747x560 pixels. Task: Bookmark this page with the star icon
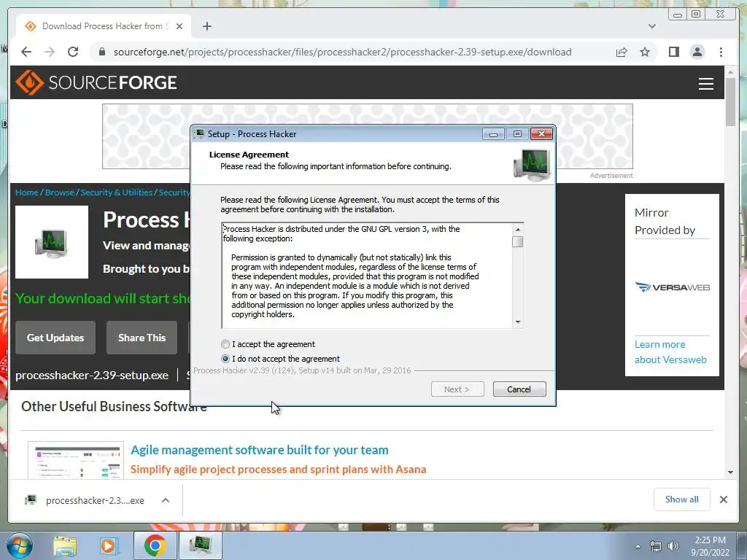pyautogui.click(x=645, y=52)
